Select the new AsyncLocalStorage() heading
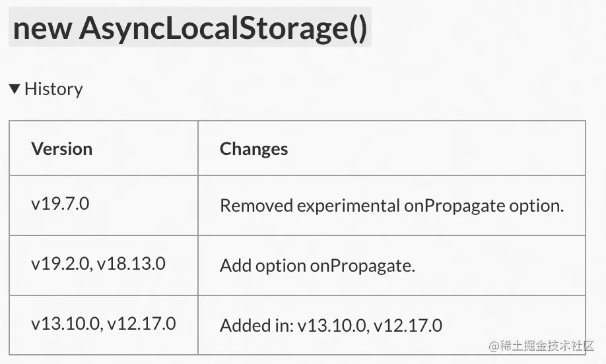This screenshot has width=606, height=364. pos(189,28)
